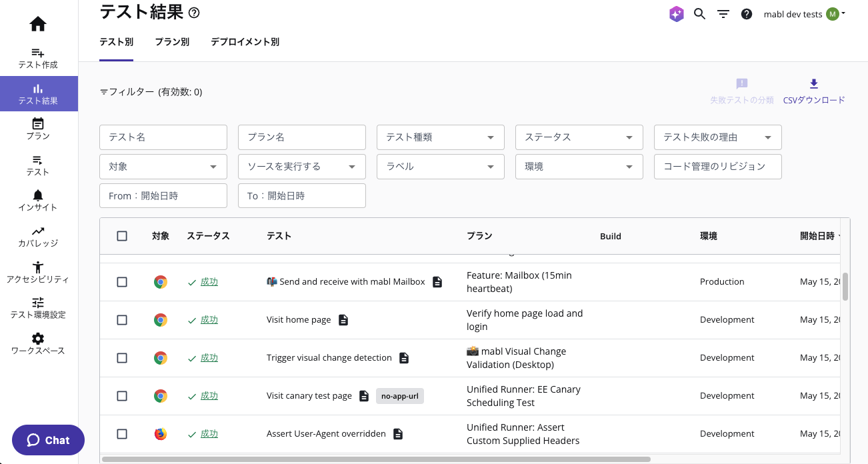Open the ステータス filter dropdown

pyautogui.click(x=579, y=137)
